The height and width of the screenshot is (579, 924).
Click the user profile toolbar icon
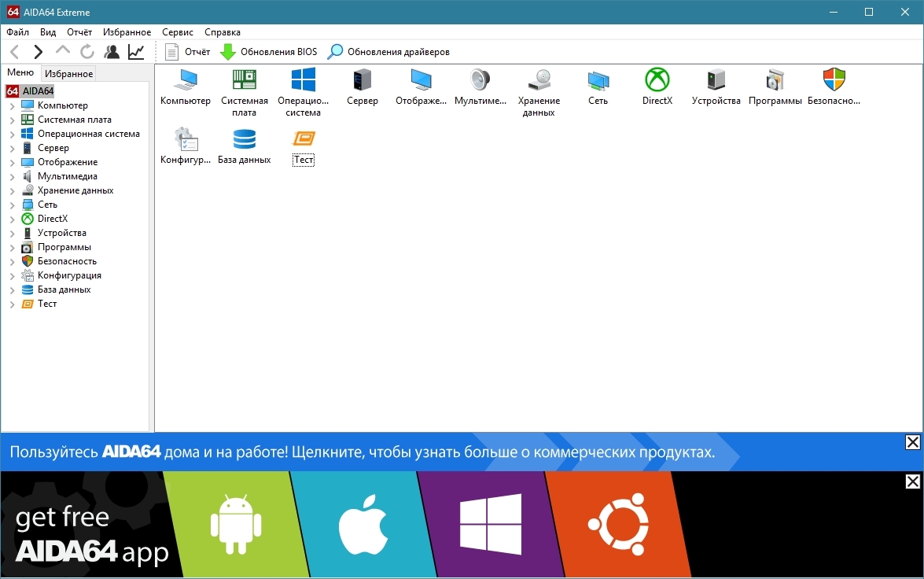click(x=112, y=52)
